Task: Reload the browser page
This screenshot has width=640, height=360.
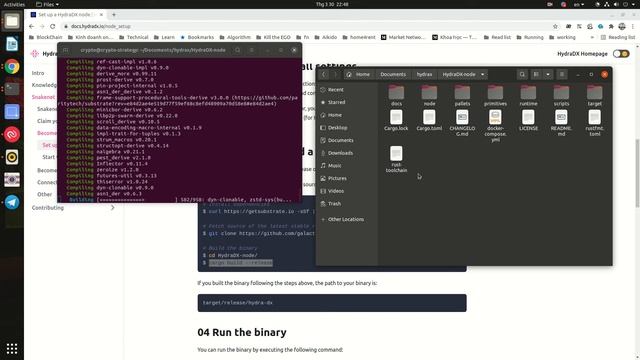Action: pos(52,26)
